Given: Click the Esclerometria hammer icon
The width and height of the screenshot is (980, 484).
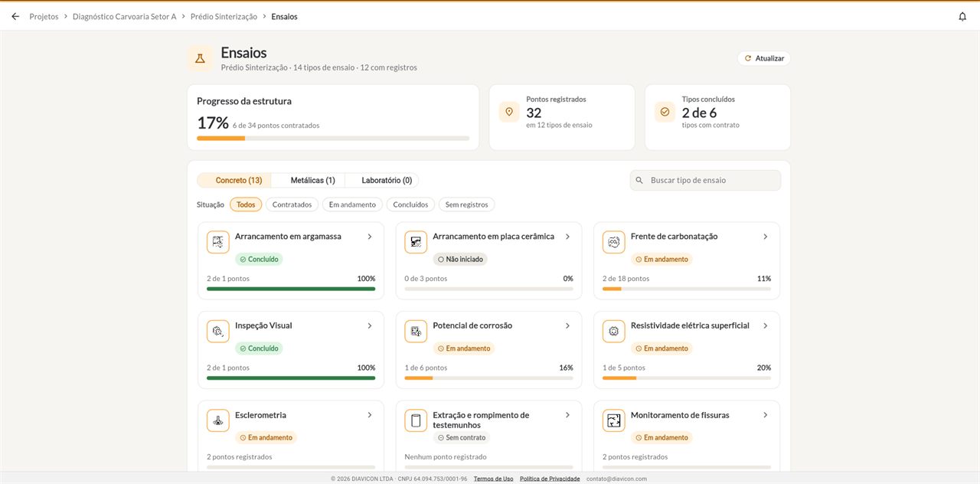Looking at the screenshot, I should 218,420.
